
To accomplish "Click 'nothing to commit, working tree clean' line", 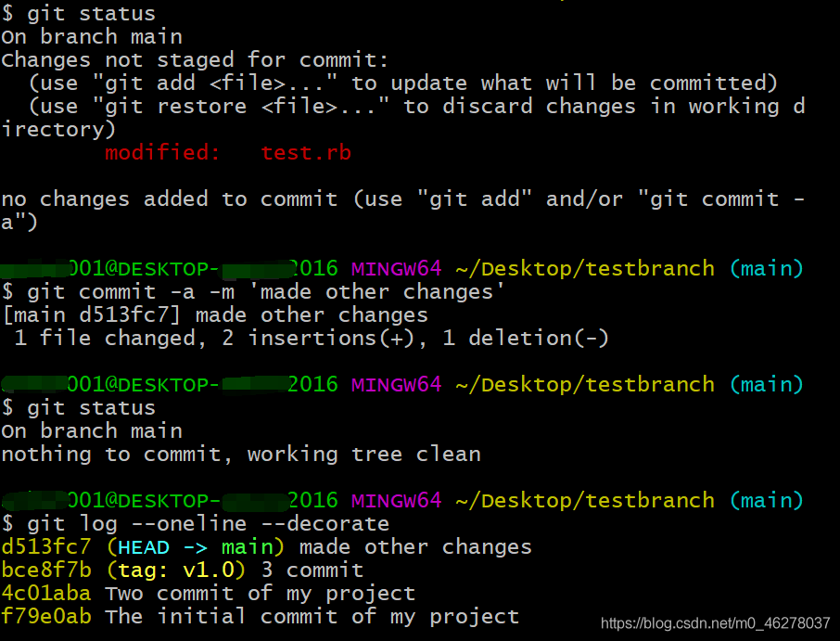I will pyautogui.click(x=241, y=455).
